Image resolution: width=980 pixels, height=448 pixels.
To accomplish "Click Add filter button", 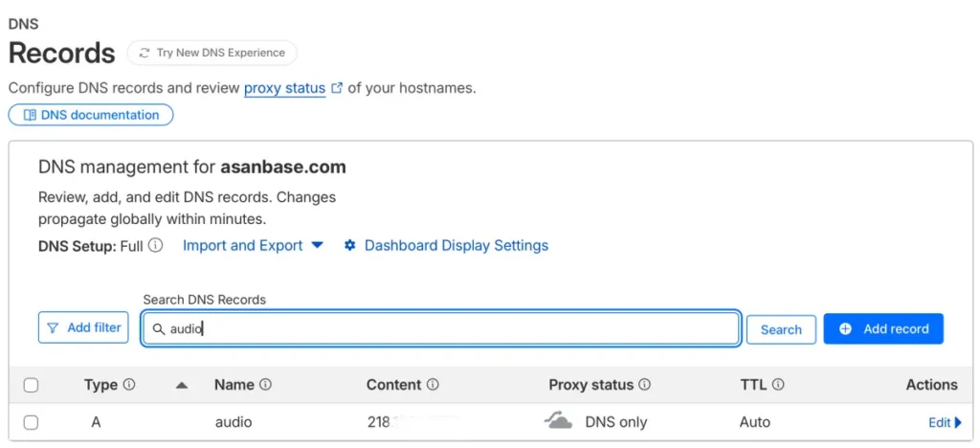I will (x=83, y=327).
